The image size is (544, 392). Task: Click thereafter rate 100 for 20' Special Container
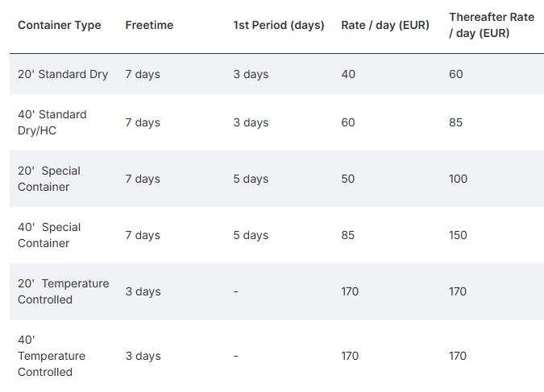[x=458, y=179]
